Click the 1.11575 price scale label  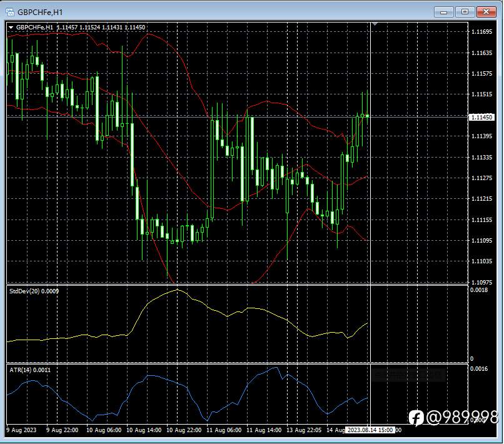[x=481, y=74]
